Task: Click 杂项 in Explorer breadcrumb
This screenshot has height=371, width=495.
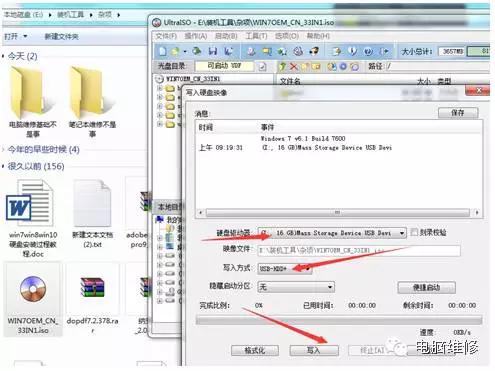Action: (x=105, y=14)
